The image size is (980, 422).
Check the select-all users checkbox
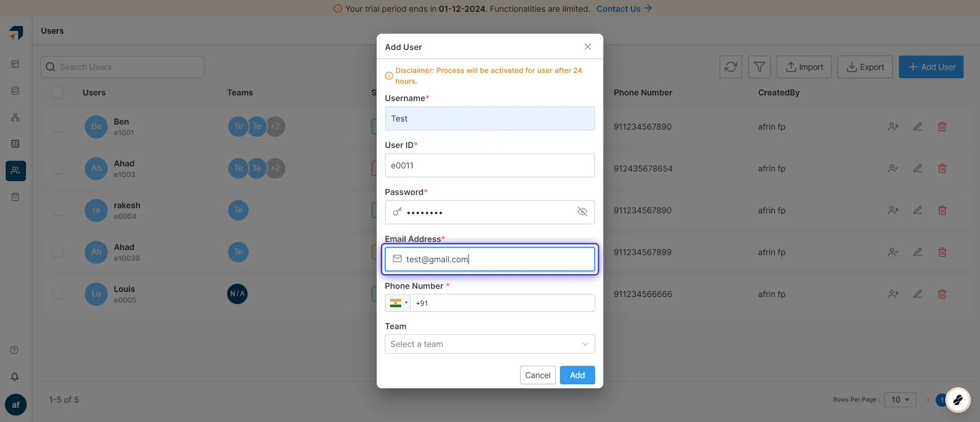[x=58, y=92]
